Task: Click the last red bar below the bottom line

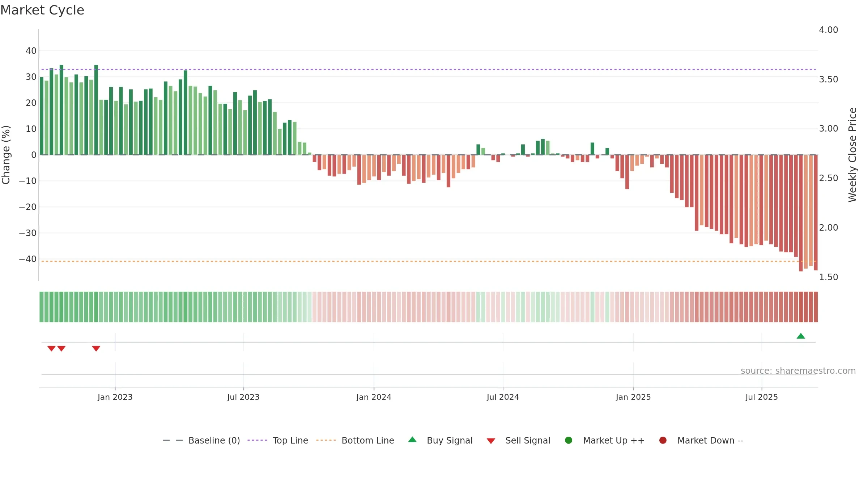Action: [x=816, y=213]
